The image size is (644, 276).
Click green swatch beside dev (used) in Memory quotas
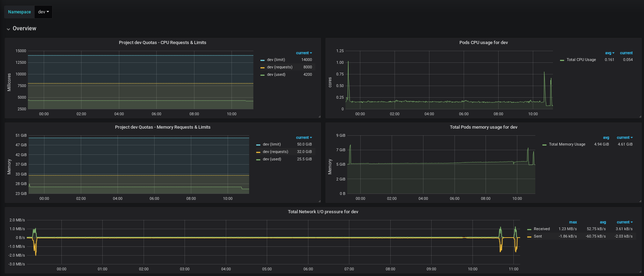(258, 160)
